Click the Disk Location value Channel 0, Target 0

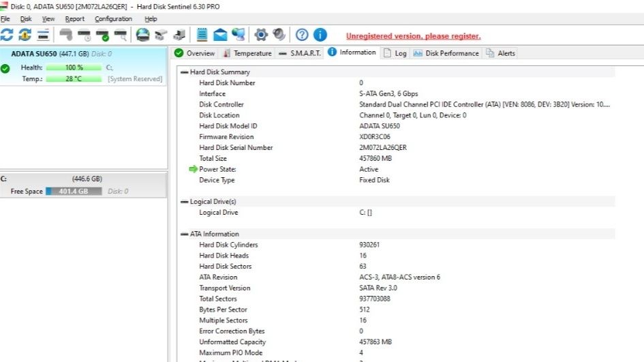[413, 115]
